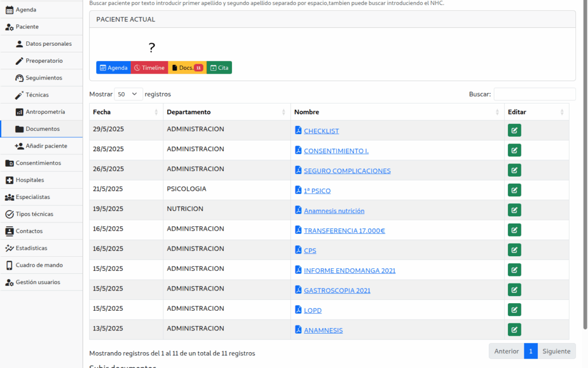Open the yellow Docs. button
This screenshot has height=368, width=588.
[x=187, y=68]
